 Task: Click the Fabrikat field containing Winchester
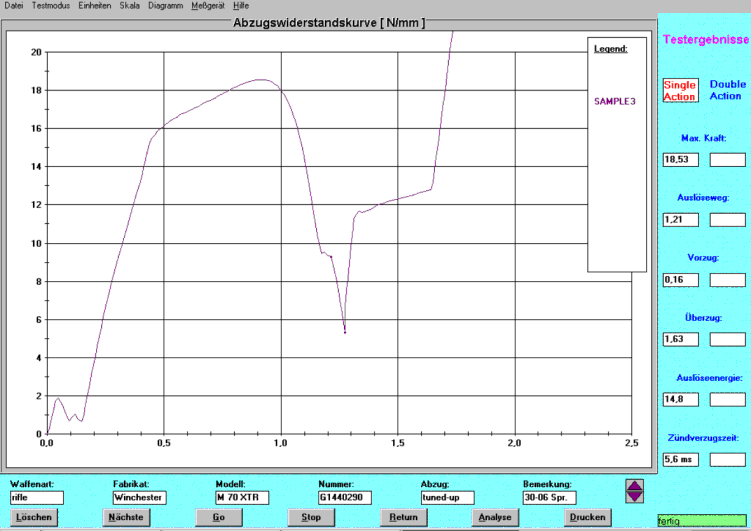pos(139,497)
